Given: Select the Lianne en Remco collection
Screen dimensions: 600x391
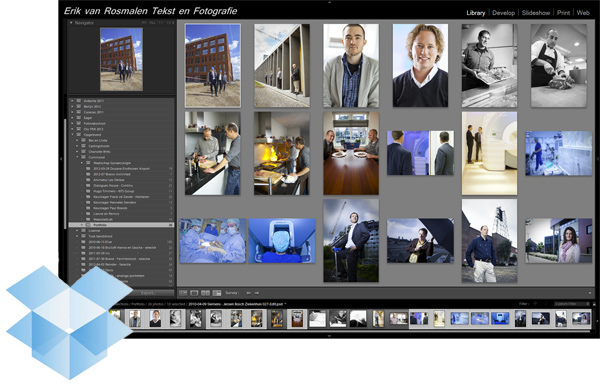Looking at the screenshot, I should tap(122, 214).
